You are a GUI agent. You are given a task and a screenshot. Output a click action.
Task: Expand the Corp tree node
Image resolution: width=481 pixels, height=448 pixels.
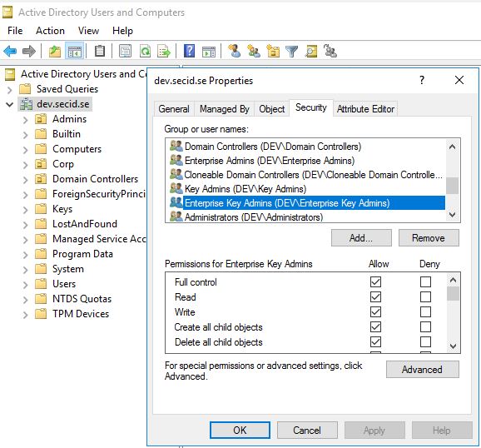[x=26, y=165]
